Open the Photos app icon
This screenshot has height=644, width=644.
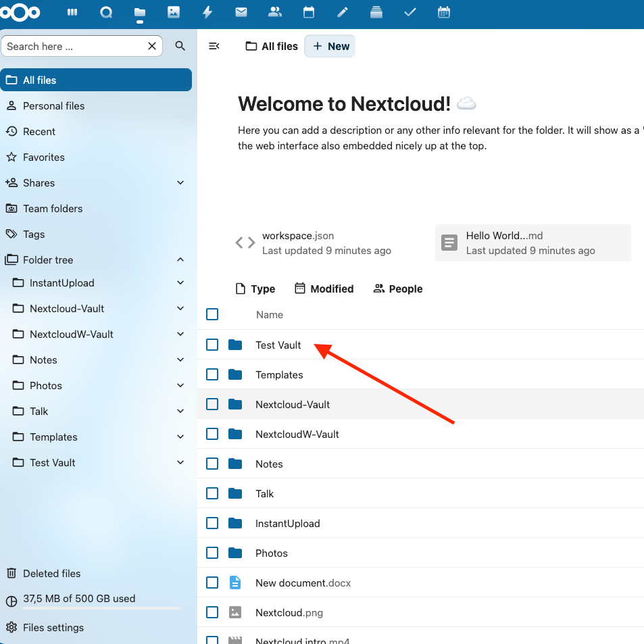174,12
